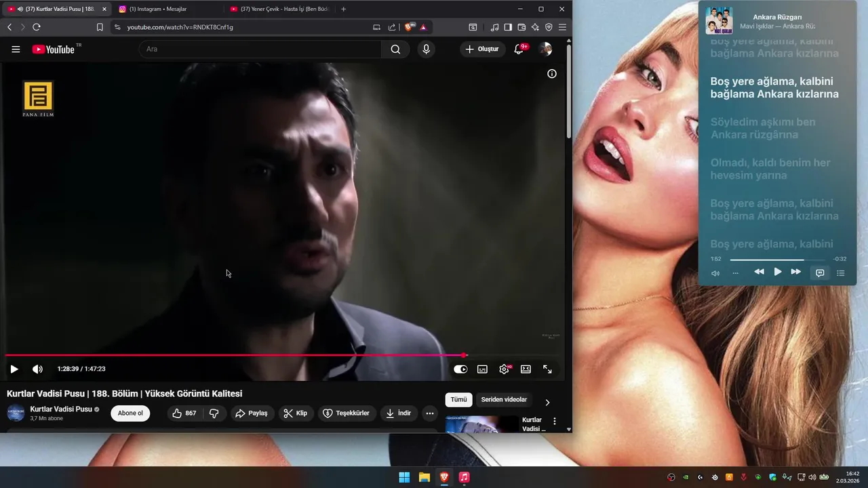The width and height of the screenshot is (868, 488).
Task: Enter fullscreen in the video player
Action: (547, 369)
